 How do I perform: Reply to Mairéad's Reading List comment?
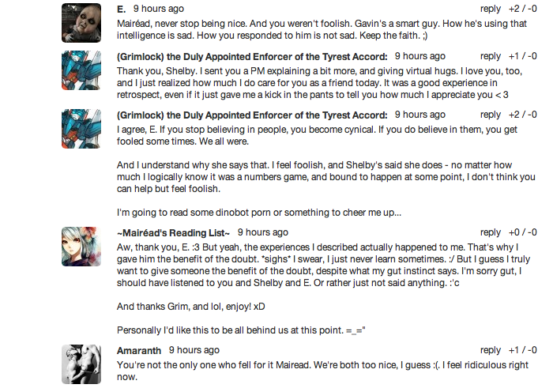[491, 233]
